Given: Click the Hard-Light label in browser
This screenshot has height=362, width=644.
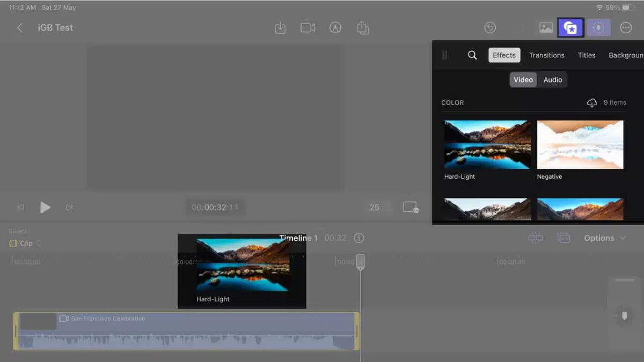Looking at the screenshot, I should (459, 176).
